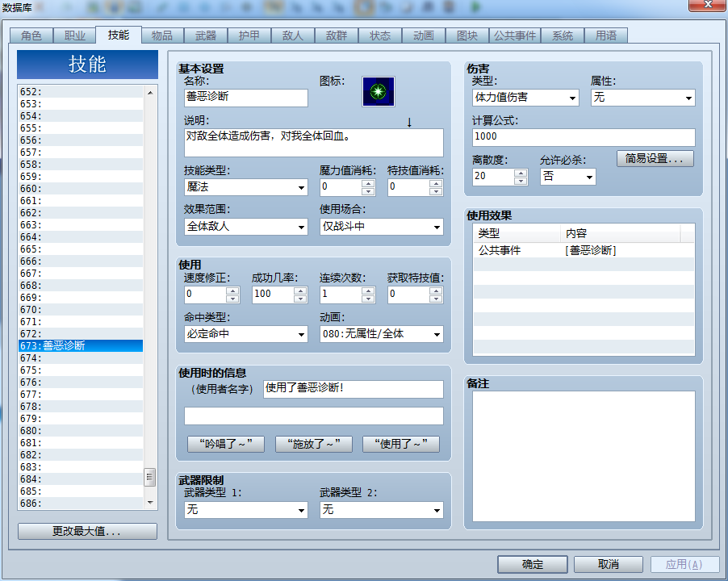Screen dimensions: 728x581
Task: Click the “使用了～” message button
Action: coord(401,444)
